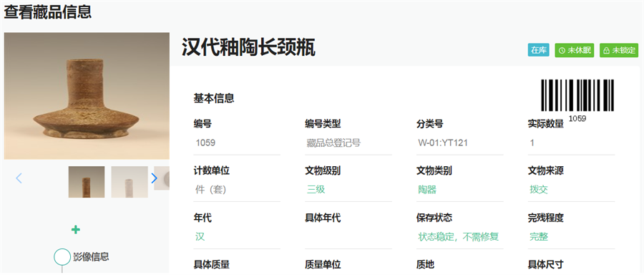Screen dimensions: 644x275
Task: Select the second white vase thumbnail
Action: coord(130,182)
